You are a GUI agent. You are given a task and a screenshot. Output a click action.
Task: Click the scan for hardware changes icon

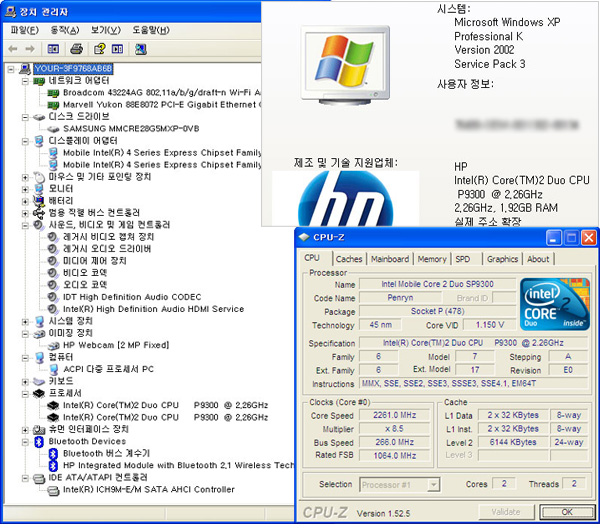click(x=140, y=49)
